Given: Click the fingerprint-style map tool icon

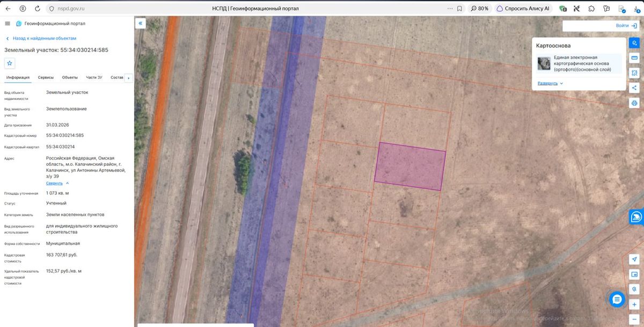Looking at the screenshot, I should coord(634,289).
